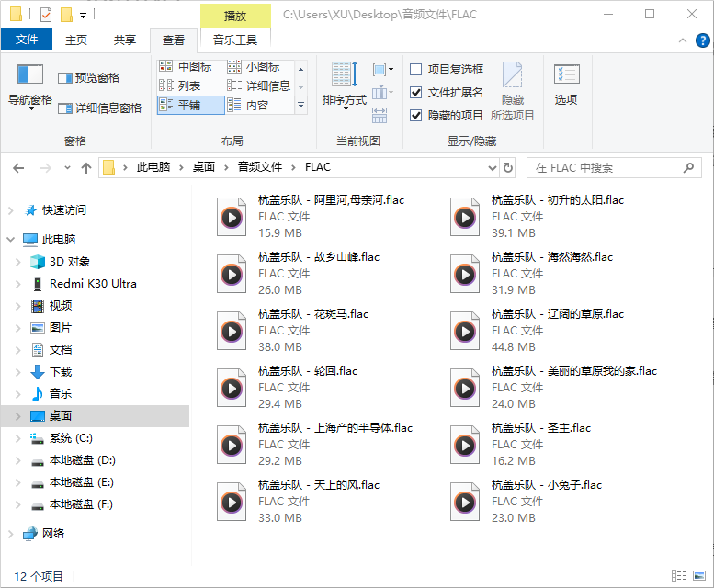This screenshot has width=714, height=588.
Task: Open the File (文件) menu tab
Action: [27, 40]
